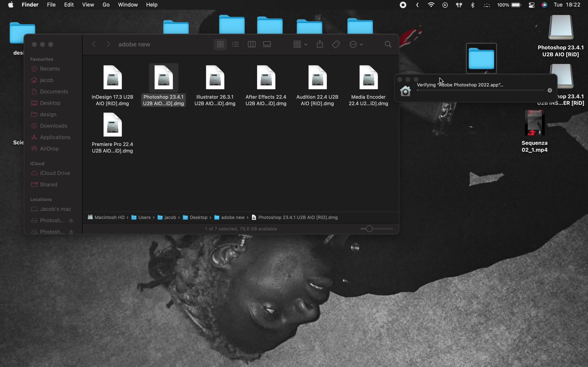Switch to gallery view

coord(267,44)
